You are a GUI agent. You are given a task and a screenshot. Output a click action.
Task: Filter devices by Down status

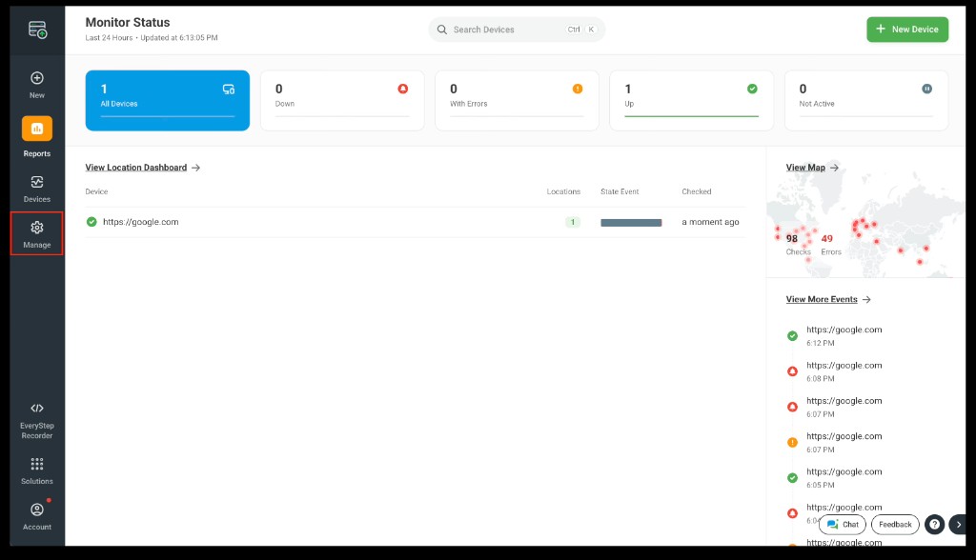tap(341, 99)
